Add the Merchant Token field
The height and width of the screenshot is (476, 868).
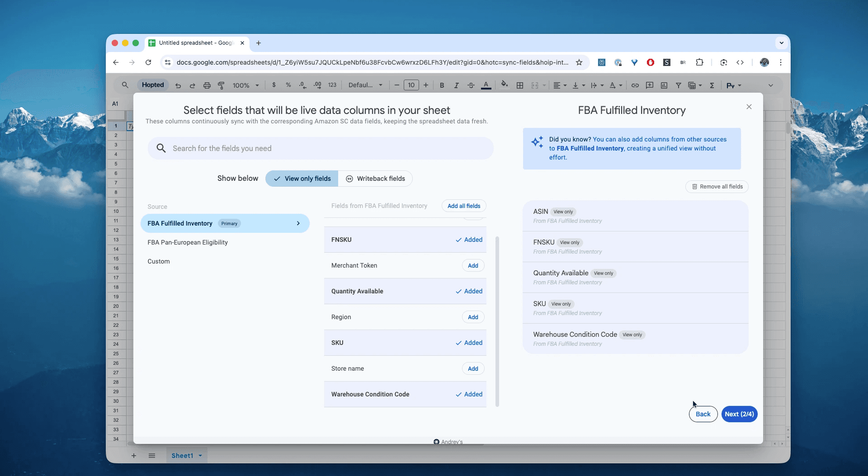click(x=473, y=265)
